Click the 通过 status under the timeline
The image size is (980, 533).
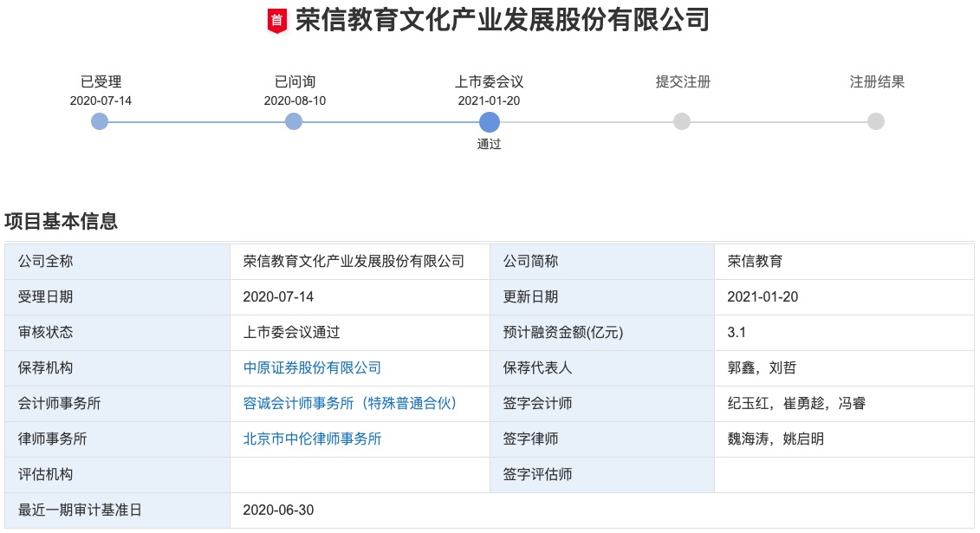(x=489, y=144)
